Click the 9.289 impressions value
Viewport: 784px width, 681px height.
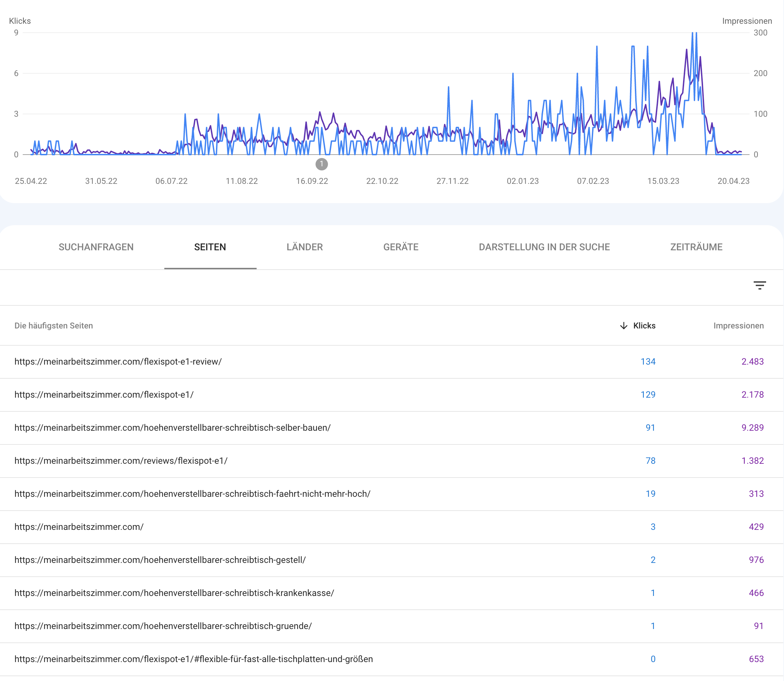752,428
